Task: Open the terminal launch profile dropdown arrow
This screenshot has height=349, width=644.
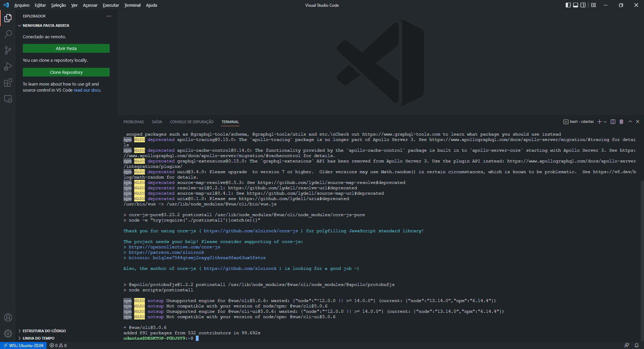Action: coord(605,121)
